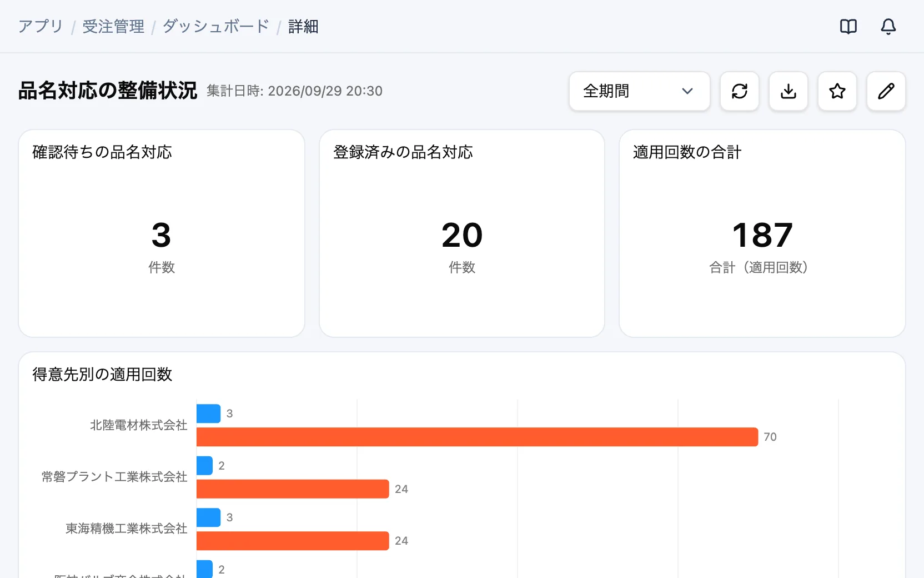Open notifications bell icon
The width and height of the screenshot is (924, 578).
[x=888, y=26]
